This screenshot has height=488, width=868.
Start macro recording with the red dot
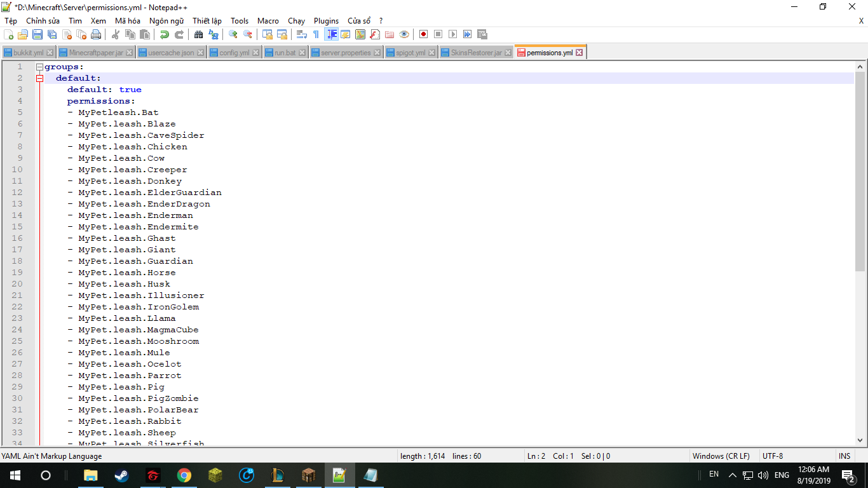coord(423,34)
